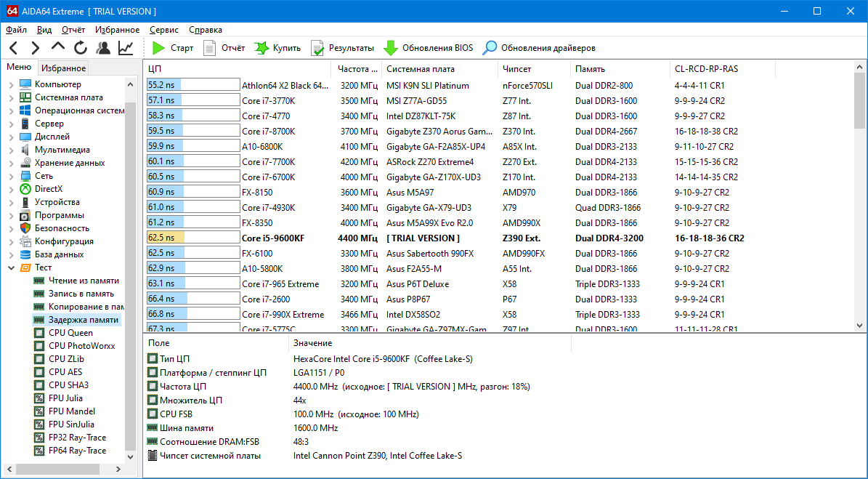Open the Сервис menu
Image resolution: width=868 pixels, height=479 pixels.
coord(164,30)
